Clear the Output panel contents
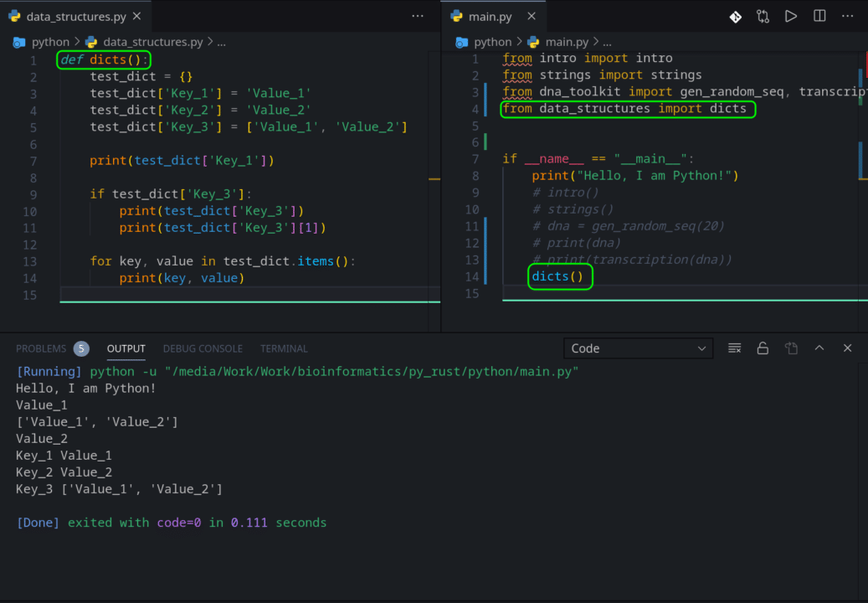The image size is (868, 603). click(x=734, y=348)
